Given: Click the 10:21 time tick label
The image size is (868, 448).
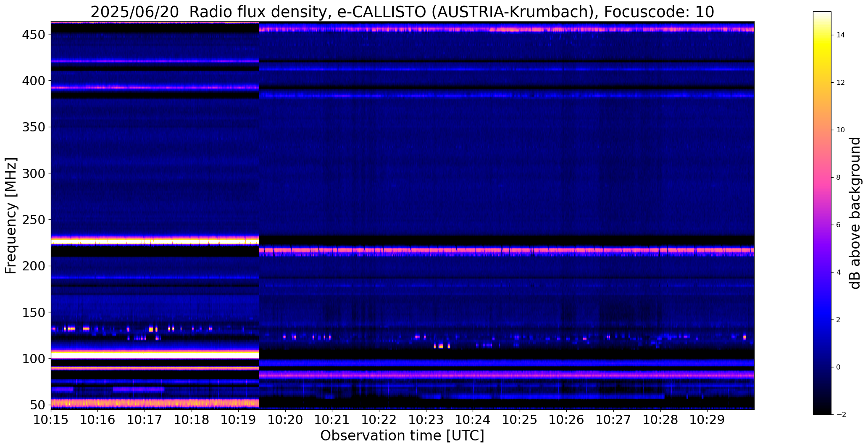Looking at the screenshot, I should pos(332,419).
